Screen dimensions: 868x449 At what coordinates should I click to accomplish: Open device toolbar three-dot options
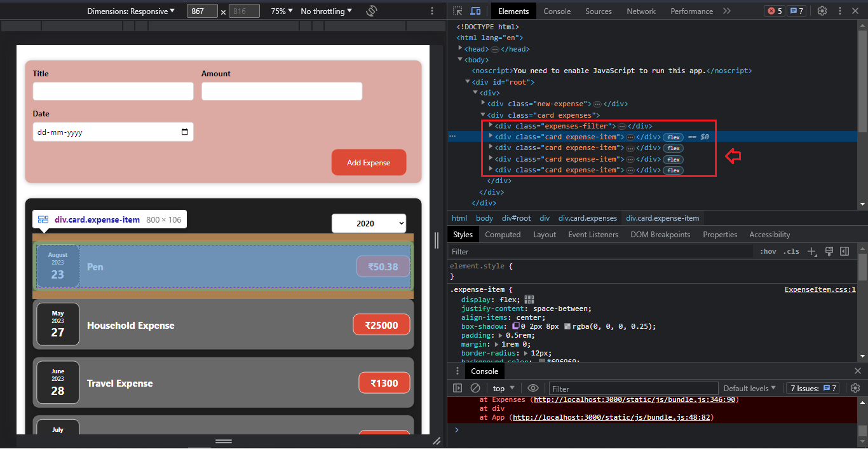click(432, 11)
